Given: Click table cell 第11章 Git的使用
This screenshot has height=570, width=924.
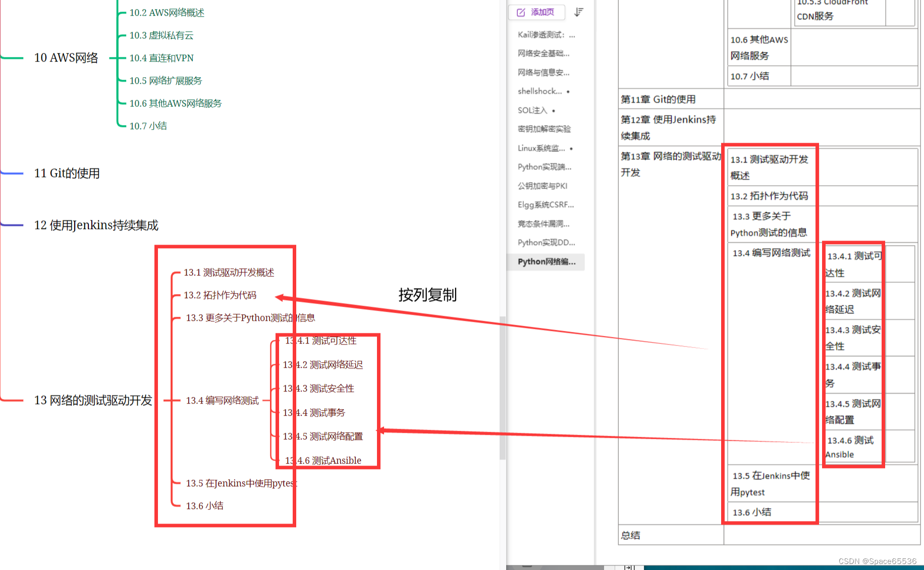Looking at the screenshot, I should 671,99.
